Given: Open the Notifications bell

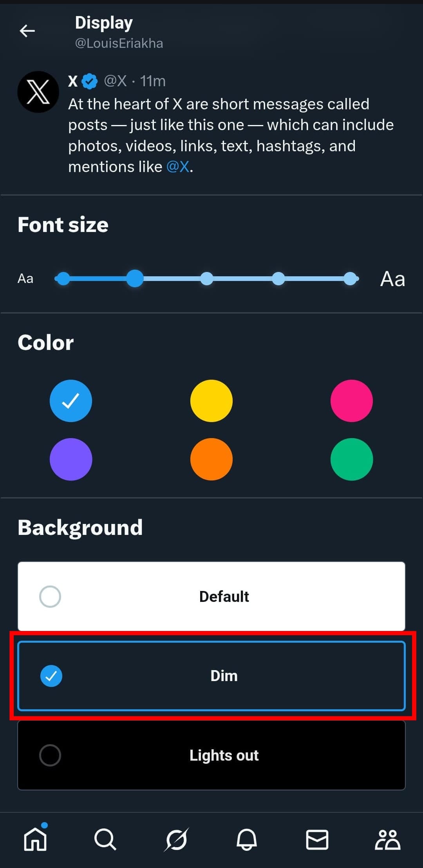Looking at the screenshot, I should (246, 839).
